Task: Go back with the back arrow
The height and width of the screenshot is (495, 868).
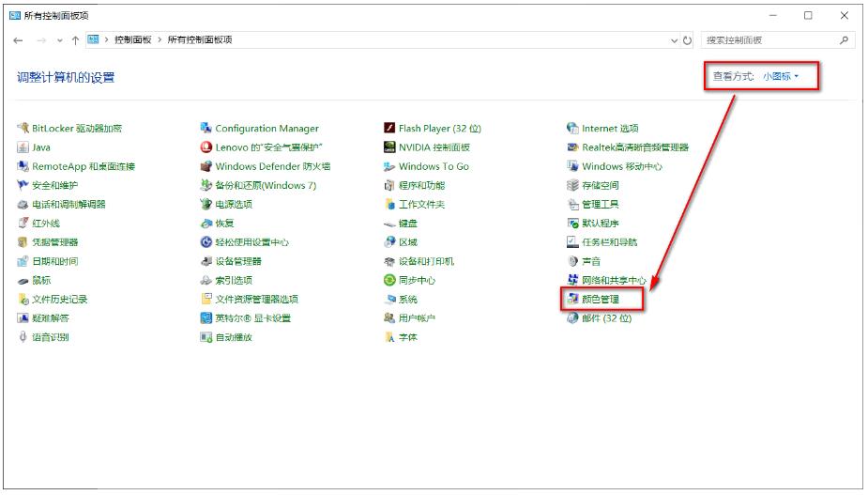Action: (18, 40)
